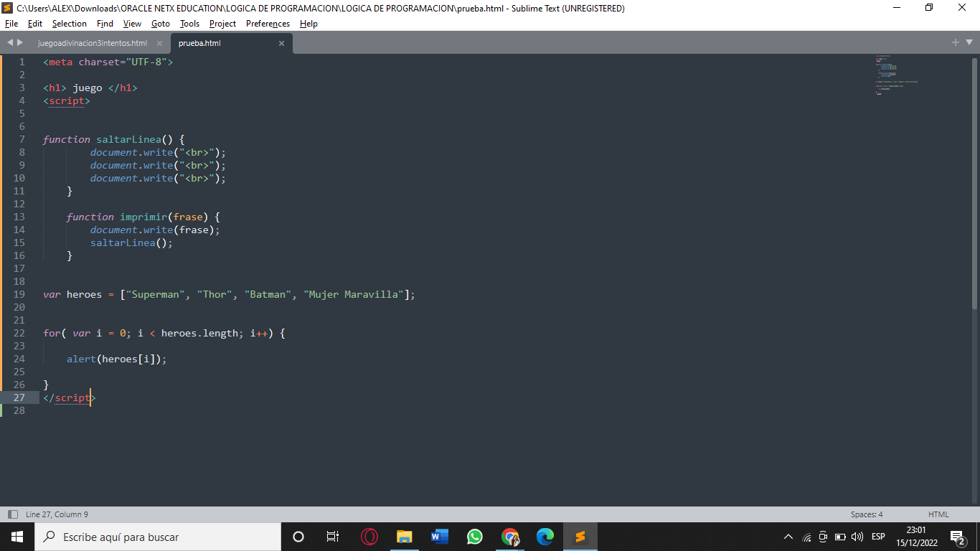Add a new tab with plus icon
Screen dimensions: 980x551
coord(956,43)
